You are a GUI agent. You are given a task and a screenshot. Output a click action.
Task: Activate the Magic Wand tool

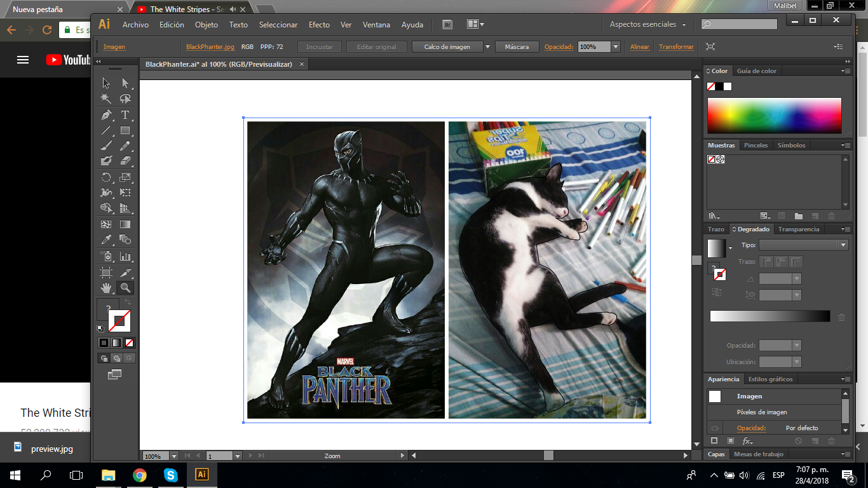coord(106,98)
